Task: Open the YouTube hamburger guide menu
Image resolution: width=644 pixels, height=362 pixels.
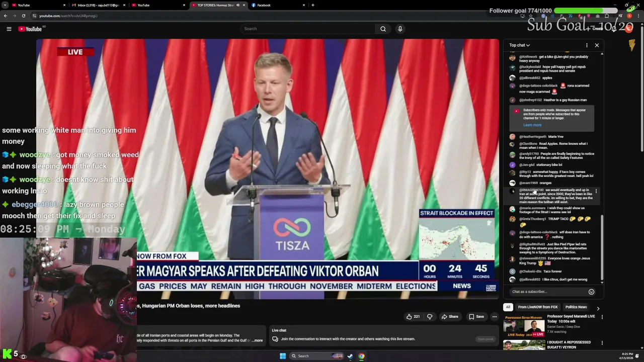Action: click(x=9, y=29)
